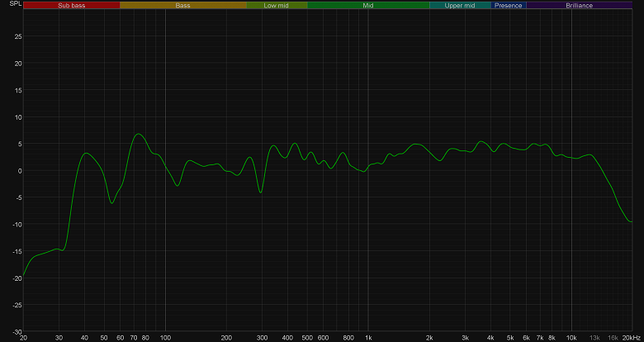The width and height of the screenshot is (644, 342).
Task: Click the 4k frequency tick label
Action: pyautogui.click(x=490, y=338)
